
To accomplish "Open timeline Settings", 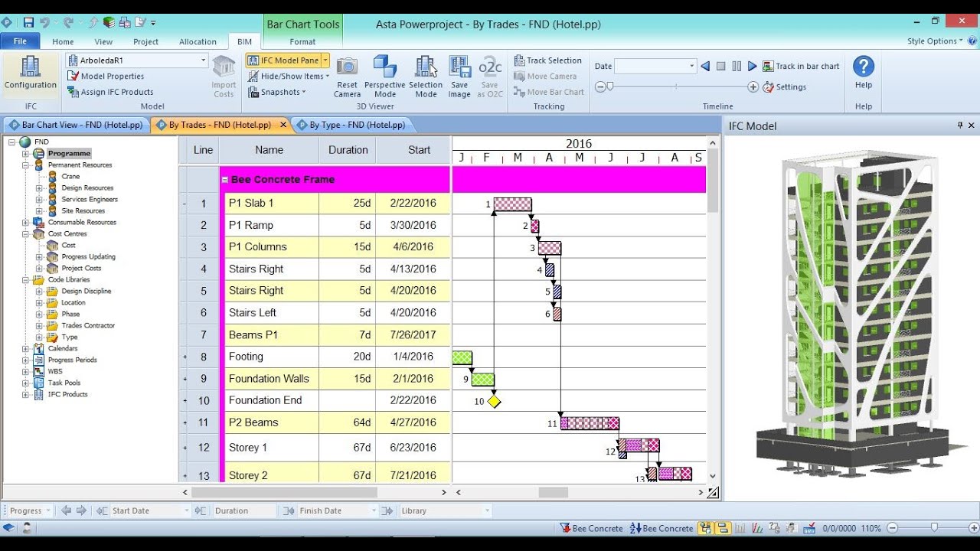I will [784, 87].
